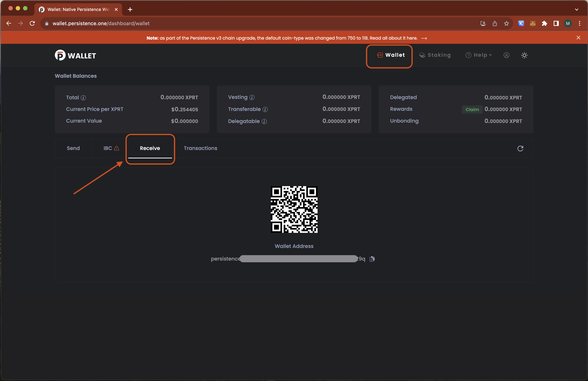Copy the wallet address with copy icon

pyautogui.click(x=372, y=259)
